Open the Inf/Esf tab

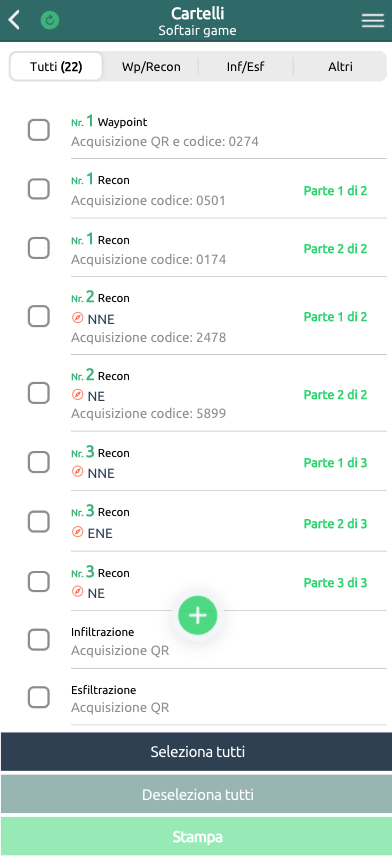[245, 67]
